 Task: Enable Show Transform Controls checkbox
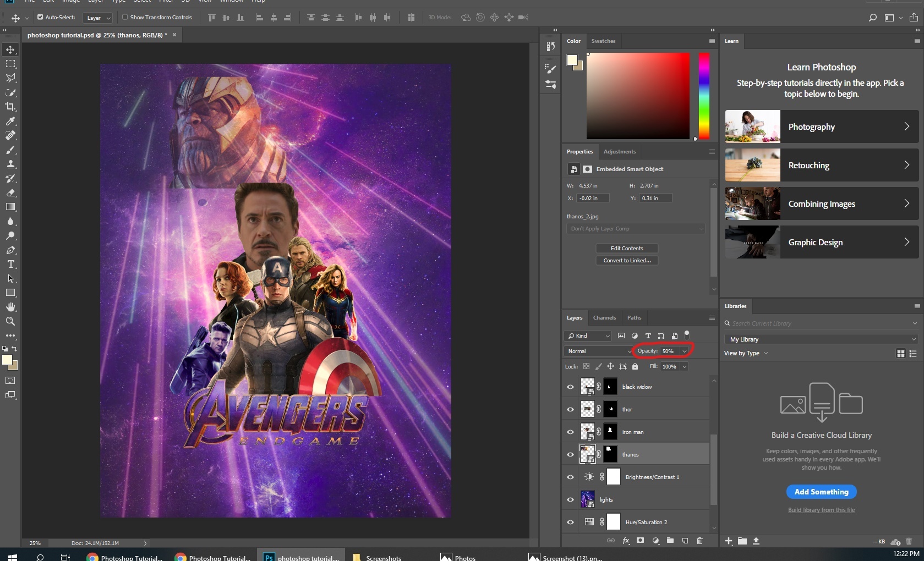pos(125,17)
